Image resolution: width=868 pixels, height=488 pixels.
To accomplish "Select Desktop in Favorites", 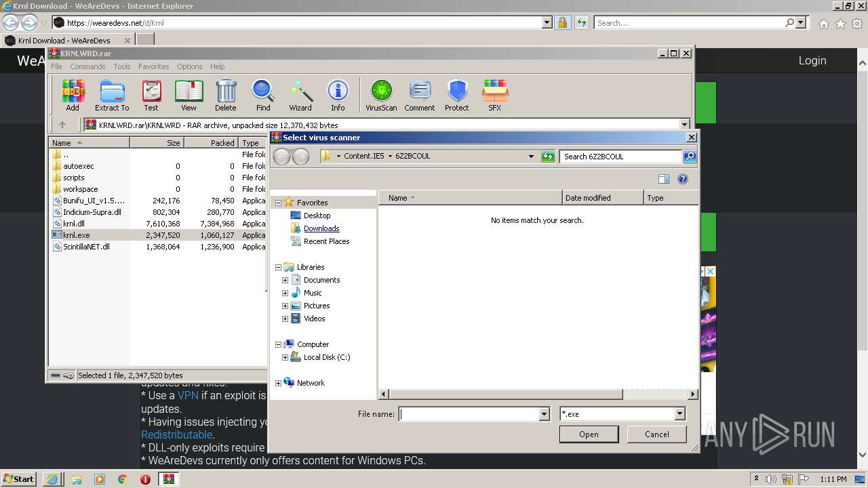I will tap(317, 216).
